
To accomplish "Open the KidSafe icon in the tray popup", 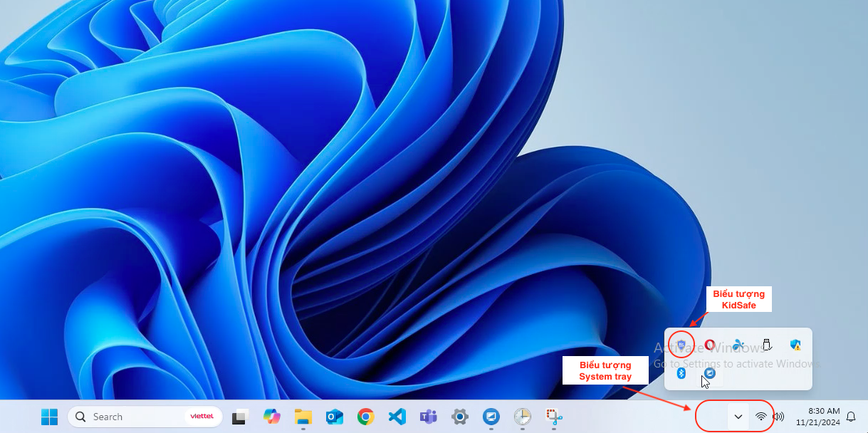I will (x=681, y=345).
